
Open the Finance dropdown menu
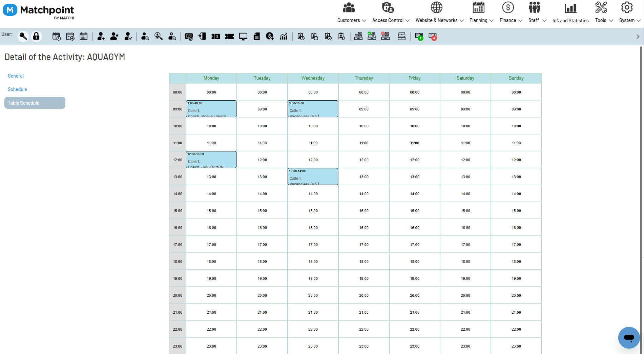511,13
